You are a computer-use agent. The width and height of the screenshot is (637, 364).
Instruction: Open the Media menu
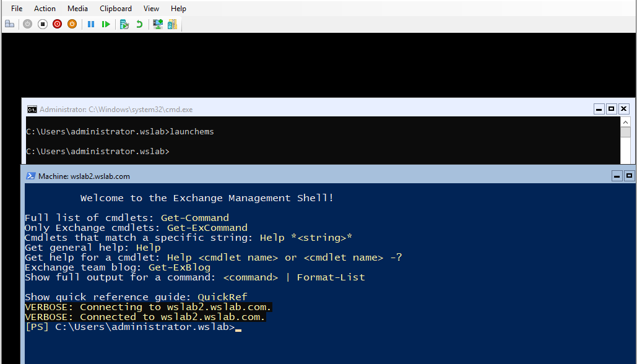77,9
